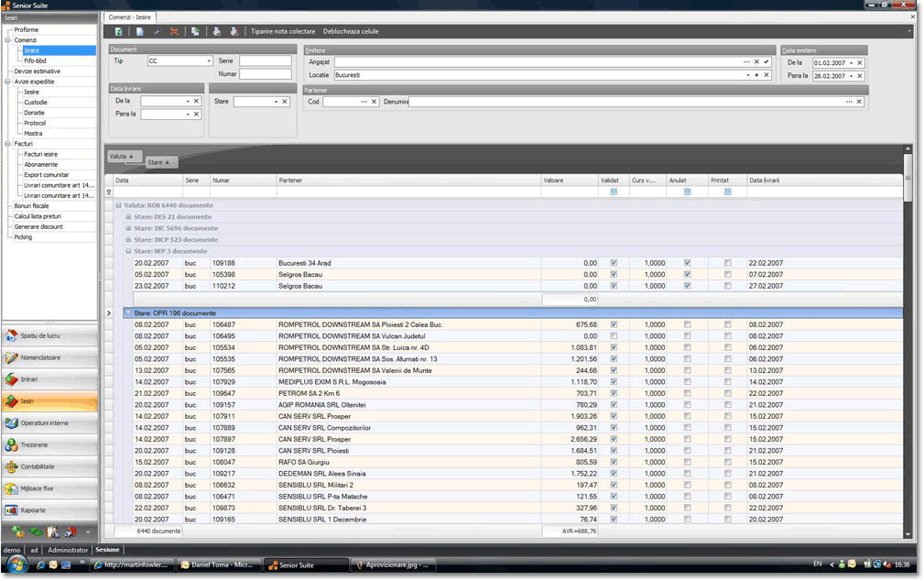Click the red X delete toolbar icon
Viewport: 924px width, 581px height.
(174, 31)
